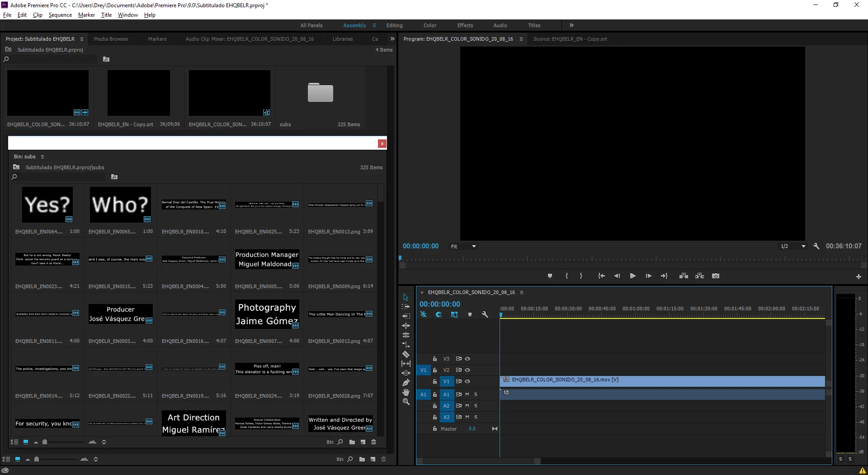
Task: Open Find in the main Project panel footer
Action: tap(350, 459)
